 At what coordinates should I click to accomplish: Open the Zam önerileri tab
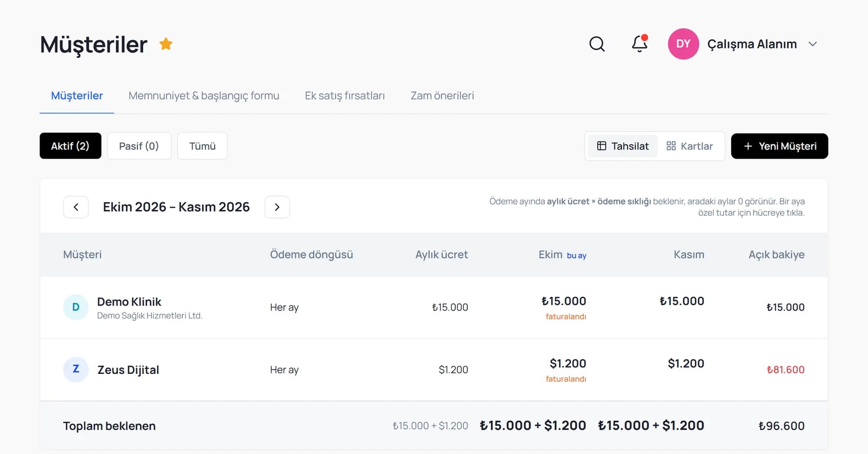pos(442,96)
